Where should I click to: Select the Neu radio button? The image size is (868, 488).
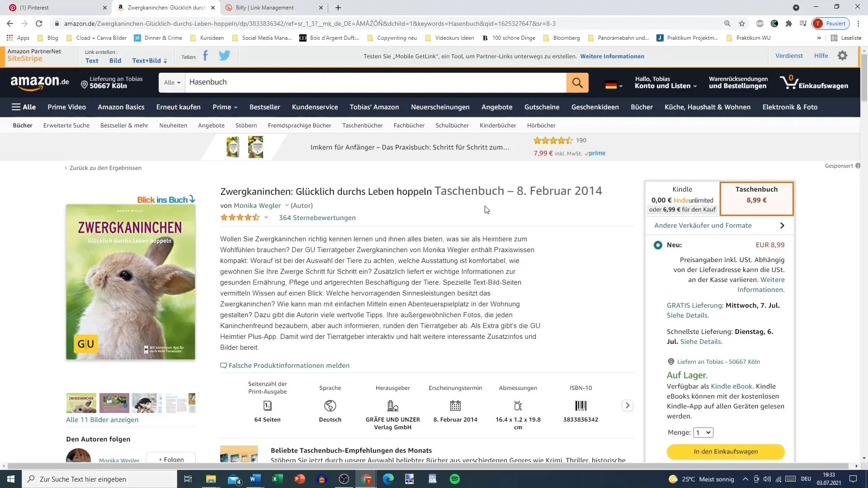[658, 245]
